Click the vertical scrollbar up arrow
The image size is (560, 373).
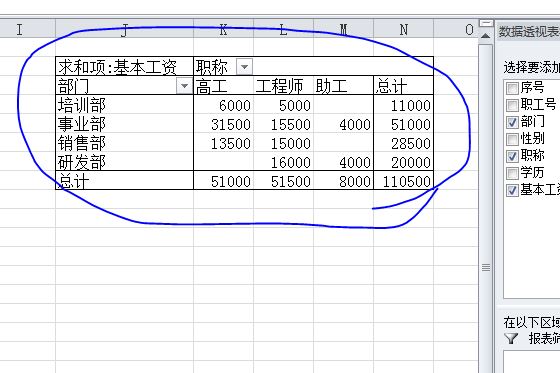[485, 36]
